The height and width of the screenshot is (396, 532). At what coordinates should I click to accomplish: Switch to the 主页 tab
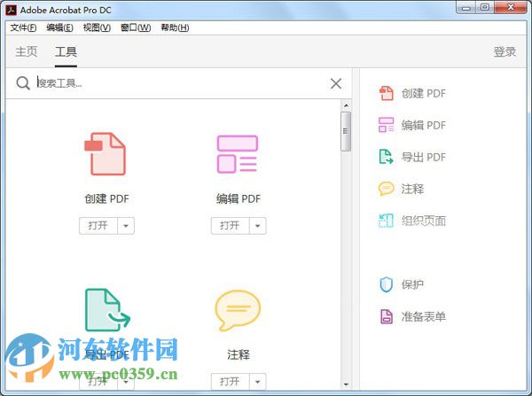(x=27, y=52)
